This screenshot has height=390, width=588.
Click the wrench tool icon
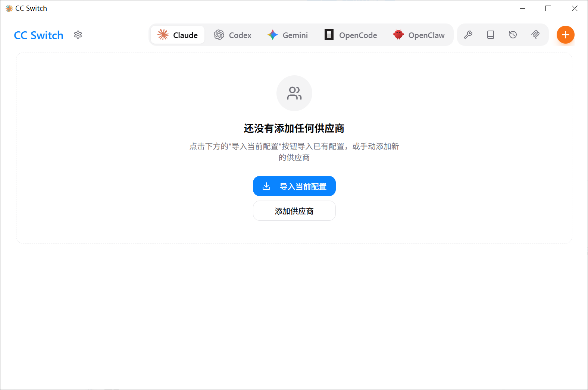[x=468, y=35]
